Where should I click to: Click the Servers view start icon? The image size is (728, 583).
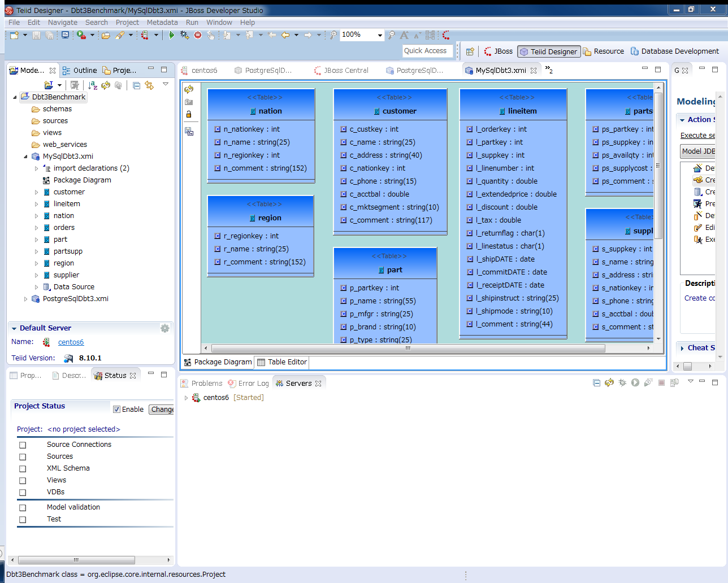pyautogui.click(x=635, y=383)
